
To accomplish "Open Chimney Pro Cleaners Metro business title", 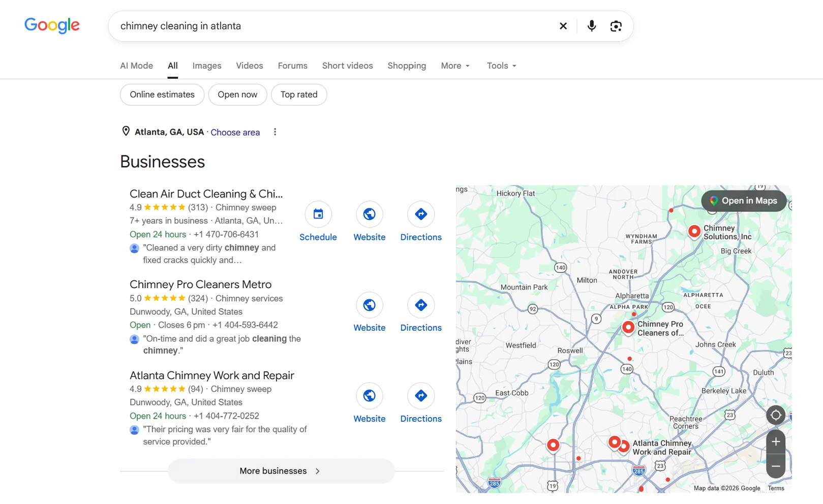I will click(200, 285).
